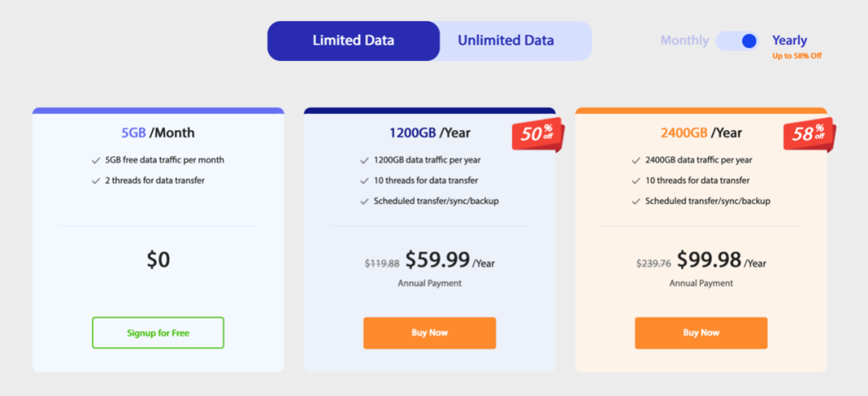Buy the 1200GB yearly plan
868x396 pixels.
[x=429, y=333]
